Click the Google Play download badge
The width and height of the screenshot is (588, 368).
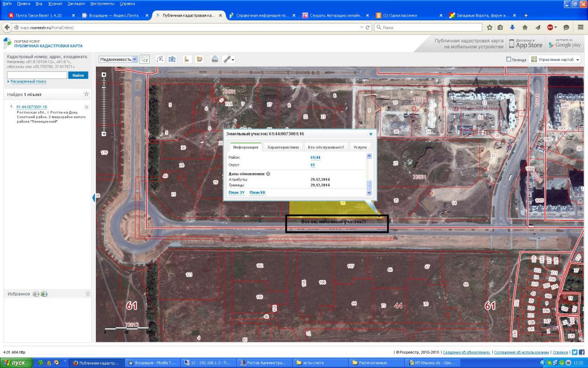[564, 44]
